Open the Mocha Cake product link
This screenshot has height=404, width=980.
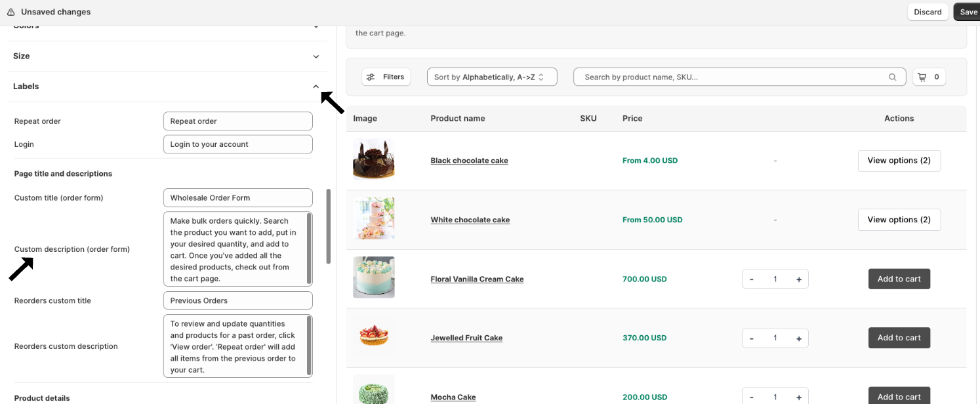tap(453, 397)
